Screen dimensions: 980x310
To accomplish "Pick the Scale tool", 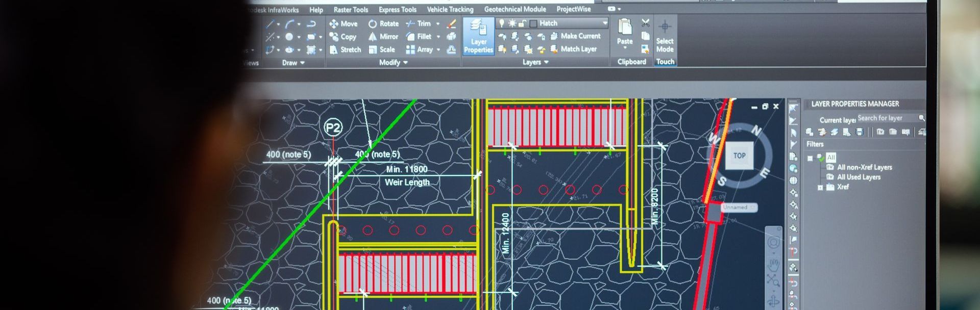I will pos(382,49).
